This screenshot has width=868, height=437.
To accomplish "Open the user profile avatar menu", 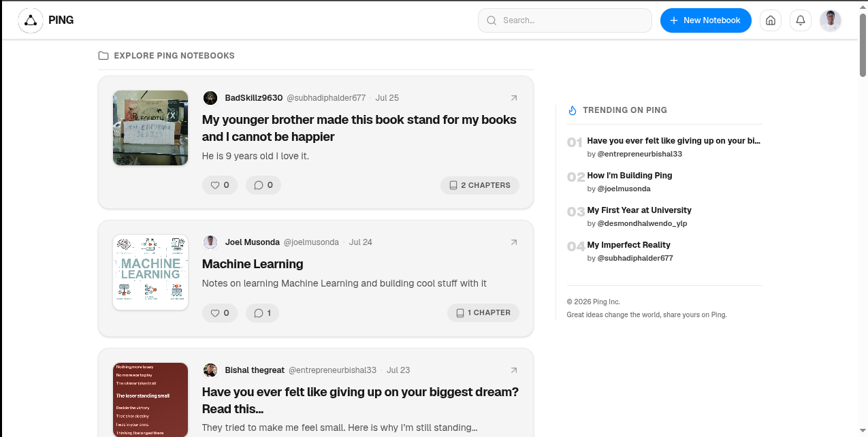I will coord(831,20).
